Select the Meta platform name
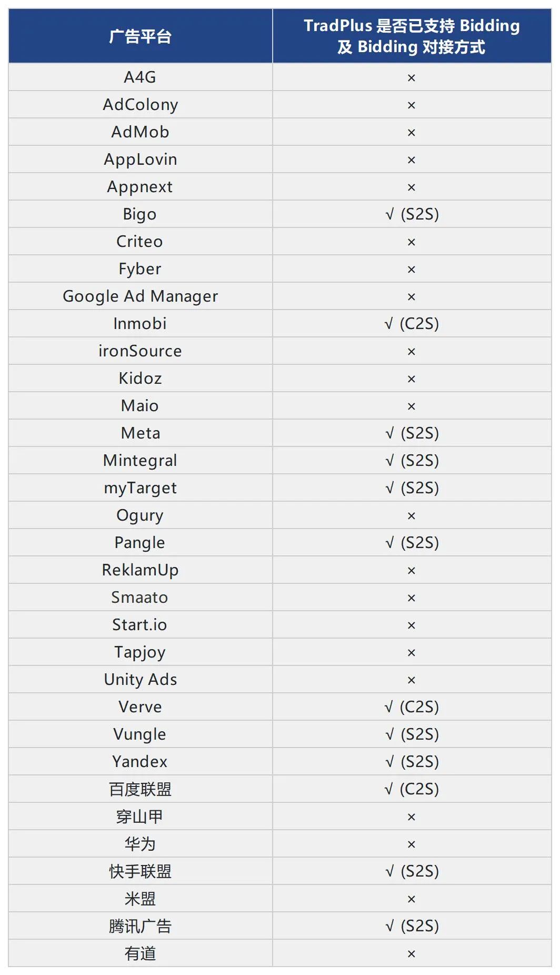The height and width of the screenshot is (975, 560). [x=140, y=433]
